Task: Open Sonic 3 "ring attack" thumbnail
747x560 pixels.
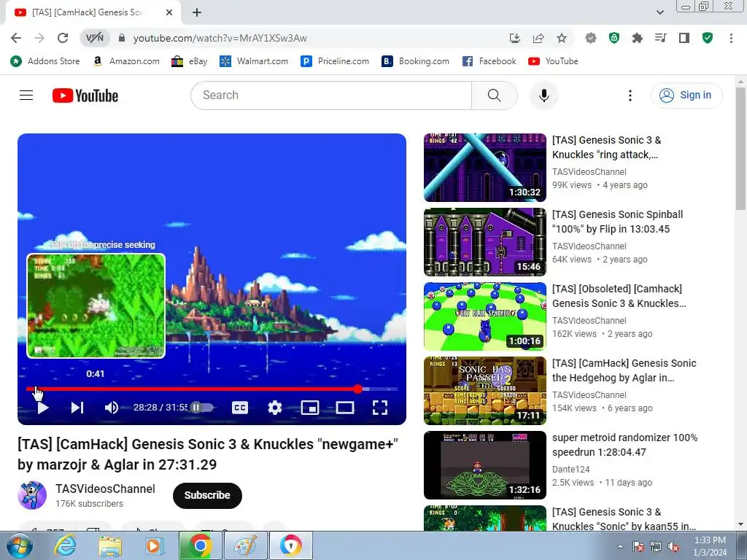Action: [x=485, y=168]
